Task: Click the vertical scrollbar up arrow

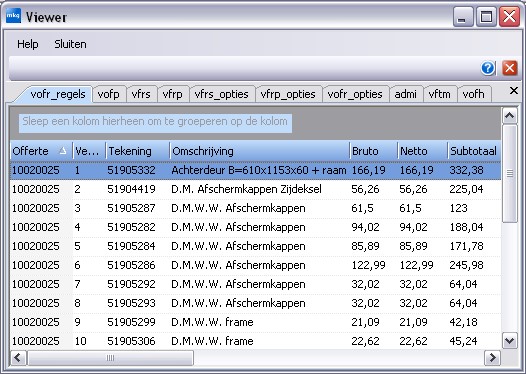Action: [510, 116]
